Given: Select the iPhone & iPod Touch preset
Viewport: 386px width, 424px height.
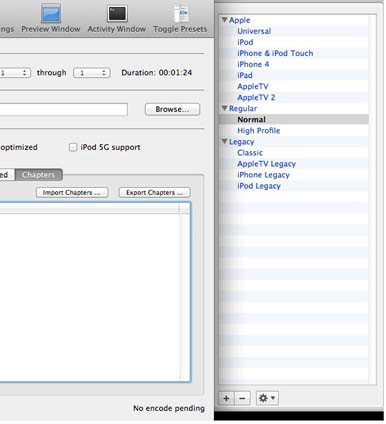Looking at the screenshot, I should (x=275, y=53).
